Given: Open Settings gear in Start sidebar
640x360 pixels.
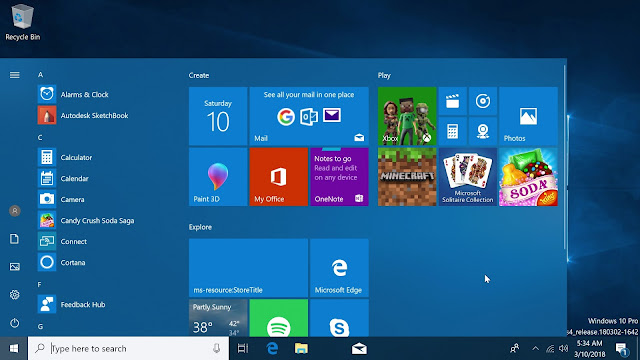Looking at the screenshot, I should pos(15,295).
